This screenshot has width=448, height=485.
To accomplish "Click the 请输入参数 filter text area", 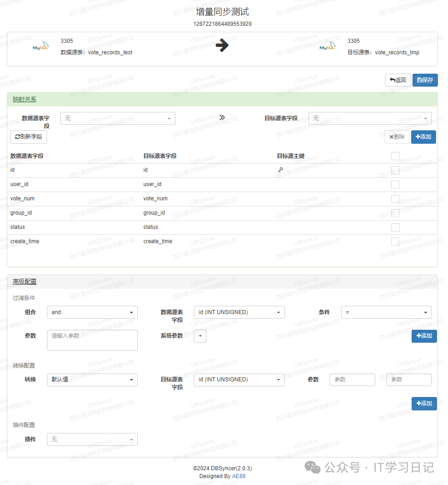I will (x=92, y=340).
